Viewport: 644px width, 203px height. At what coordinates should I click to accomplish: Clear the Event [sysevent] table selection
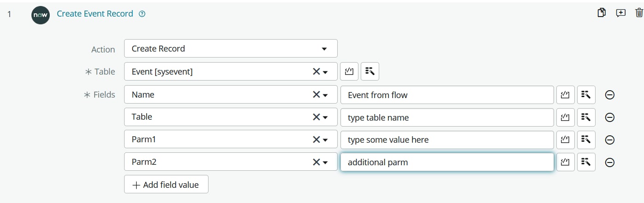coord(316,71)
